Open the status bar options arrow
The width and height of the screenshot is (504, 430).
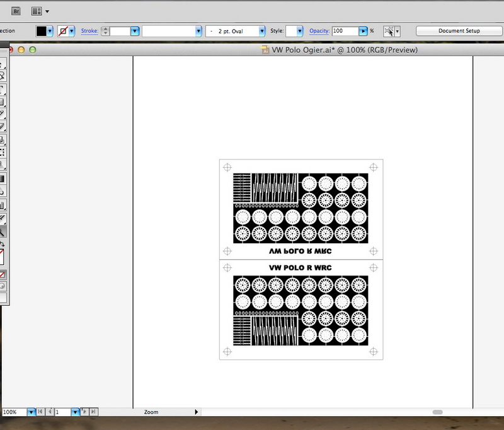[197, 412]
